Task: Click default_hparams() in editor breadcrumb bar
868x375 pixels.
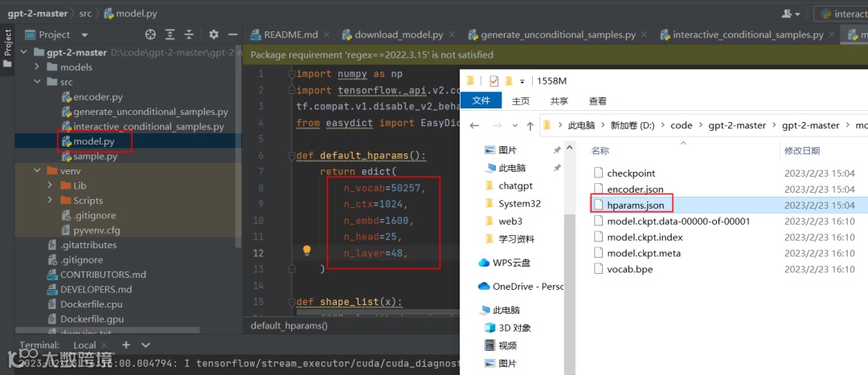Action: point(289,326)
